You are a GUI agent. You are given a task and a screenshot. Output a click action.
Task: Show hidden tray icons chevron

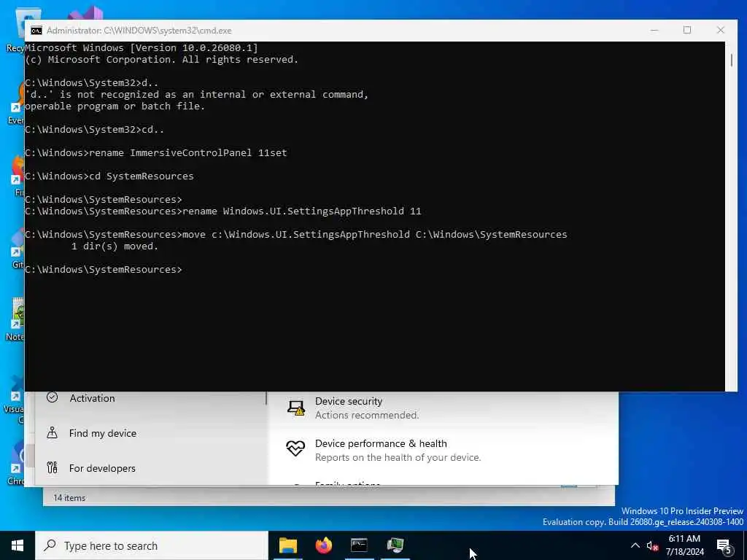(x=635, y=545)
